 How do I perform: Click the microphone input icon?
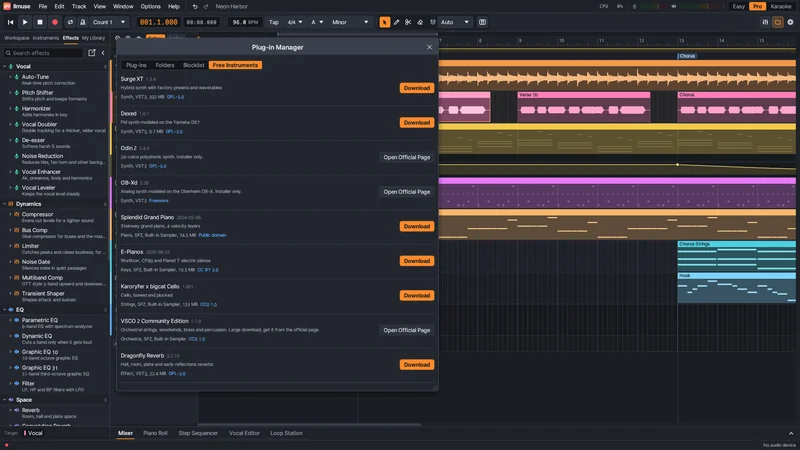(x=634, y=7)
